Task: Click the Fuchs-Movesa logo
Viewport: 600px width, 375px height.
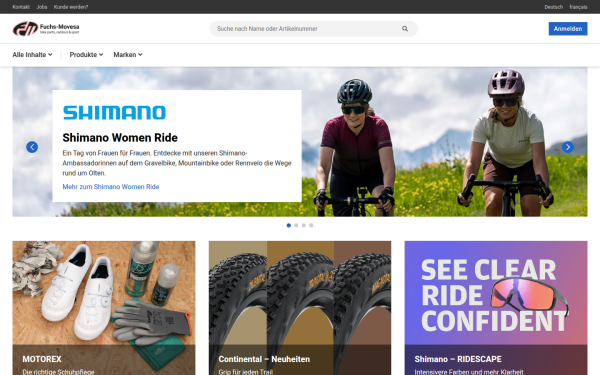Action: click(46, 29)
